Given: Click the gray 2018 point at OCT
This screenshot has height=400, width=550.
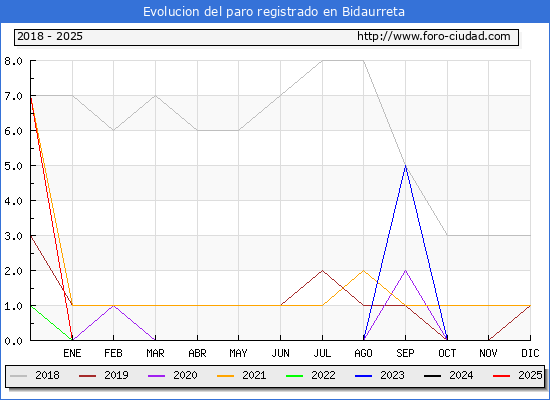Looking at the screenshot, I should point(447,235).
